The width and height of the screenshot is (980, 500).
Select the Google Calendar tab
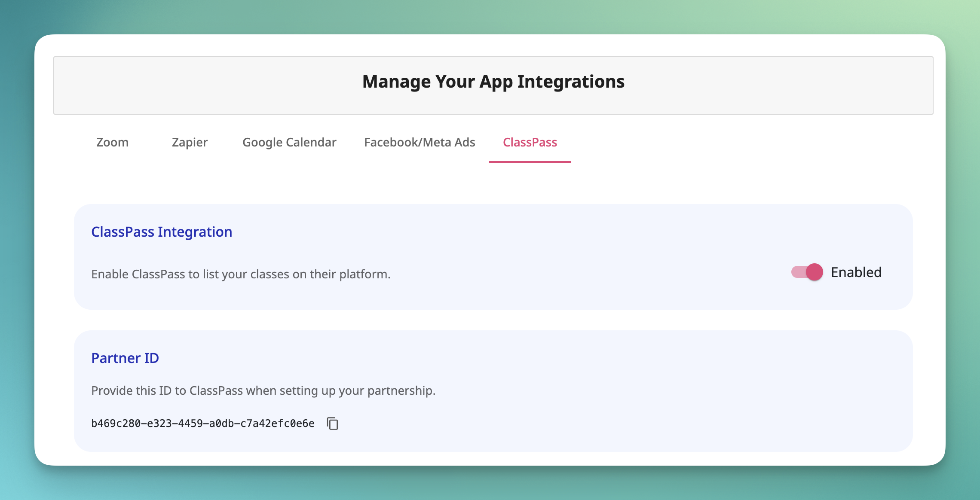[289, 142]
